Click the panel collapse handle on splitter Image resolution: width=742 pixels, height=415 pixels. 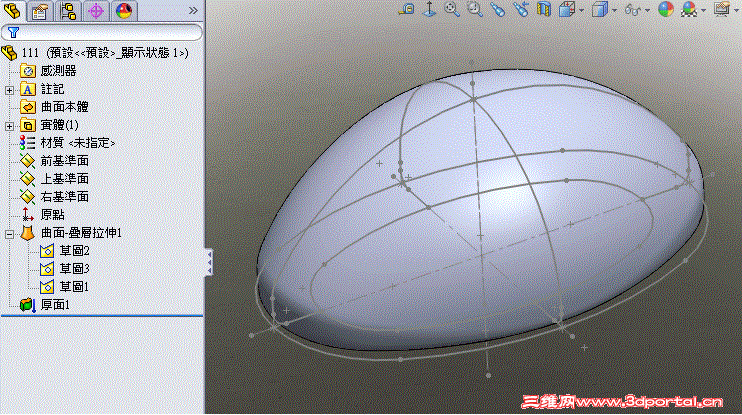(x=209, y=262)
